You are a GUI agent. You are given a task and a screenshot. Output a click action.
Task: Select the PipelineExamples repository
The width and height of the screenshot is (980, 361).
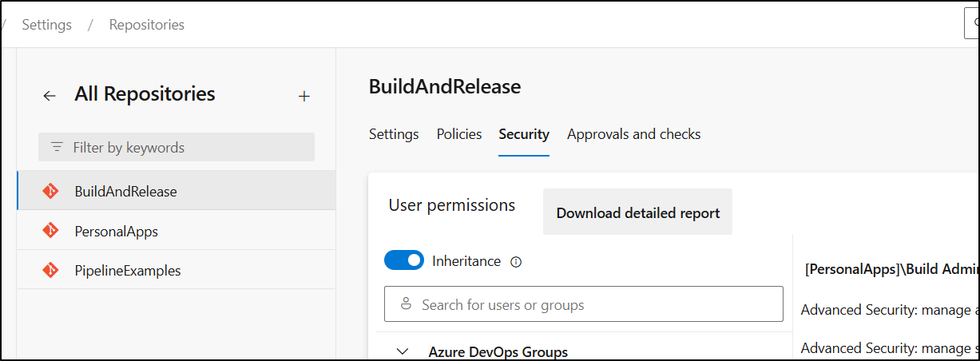pyautogui.click(x=177, y=270)
